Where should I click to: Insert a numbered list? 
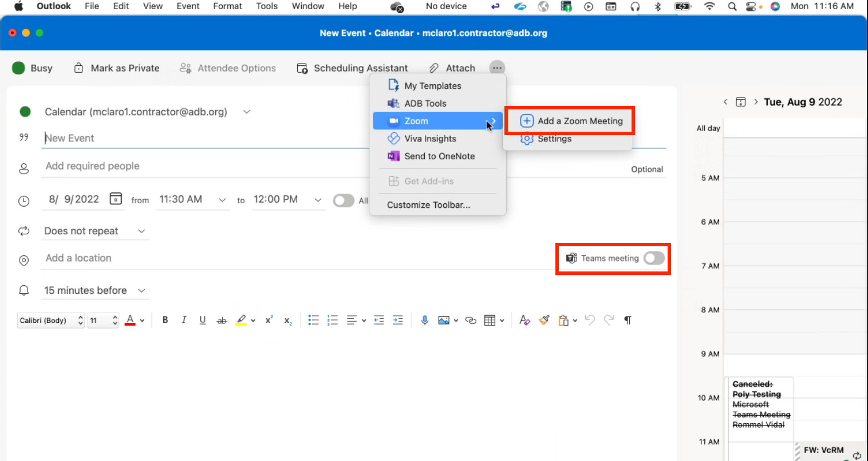[333, 320]
